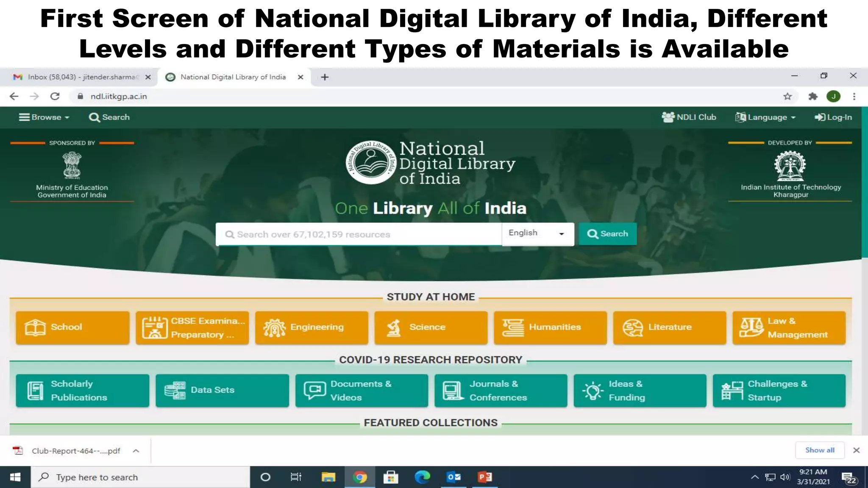
Task: Open Chrome from the taskbar
Action: (x=359, y=477)
